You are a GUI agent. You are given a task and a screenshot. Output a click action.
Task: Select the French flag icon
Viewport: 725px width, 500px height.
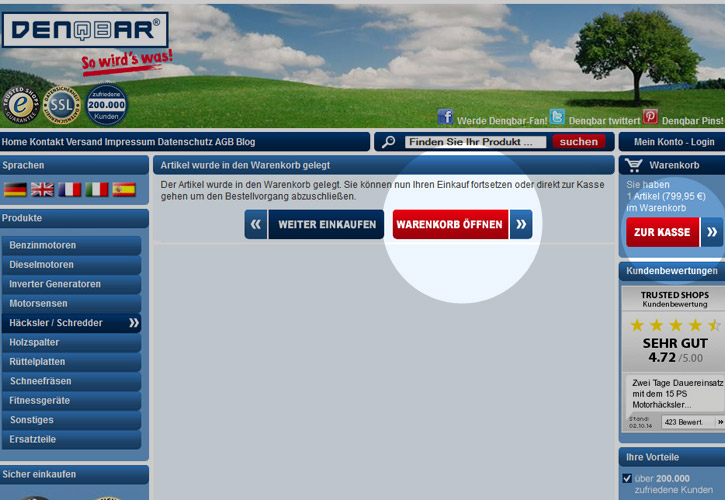[x=69, y=189]
